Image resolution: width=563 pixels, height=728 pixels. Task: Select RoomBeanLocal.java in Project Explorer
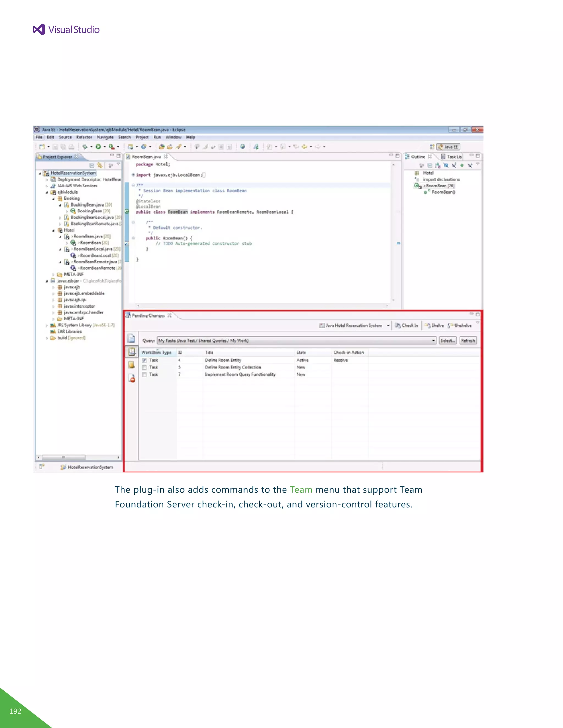tap(92, 249)
